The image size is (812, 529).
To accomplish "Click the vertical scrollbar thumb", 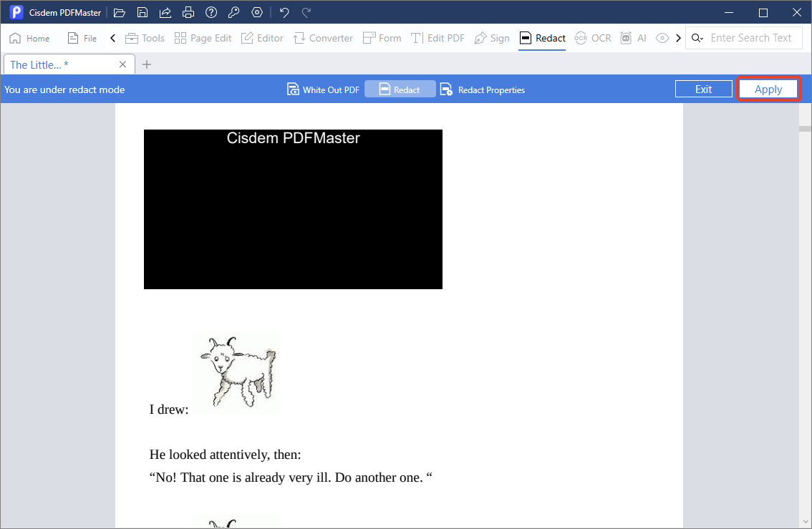I will (805, 129).
